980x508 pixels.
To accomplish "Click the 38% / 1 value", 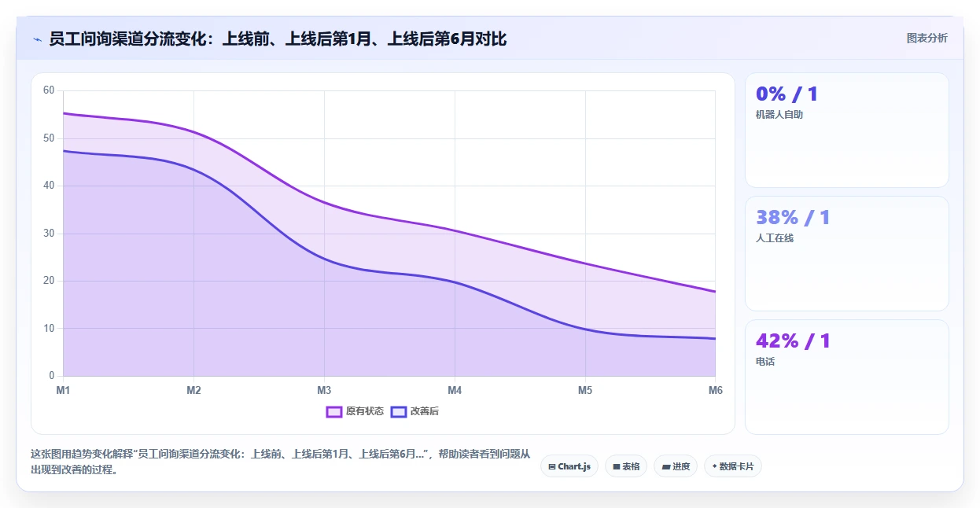I will click(793, 218).
